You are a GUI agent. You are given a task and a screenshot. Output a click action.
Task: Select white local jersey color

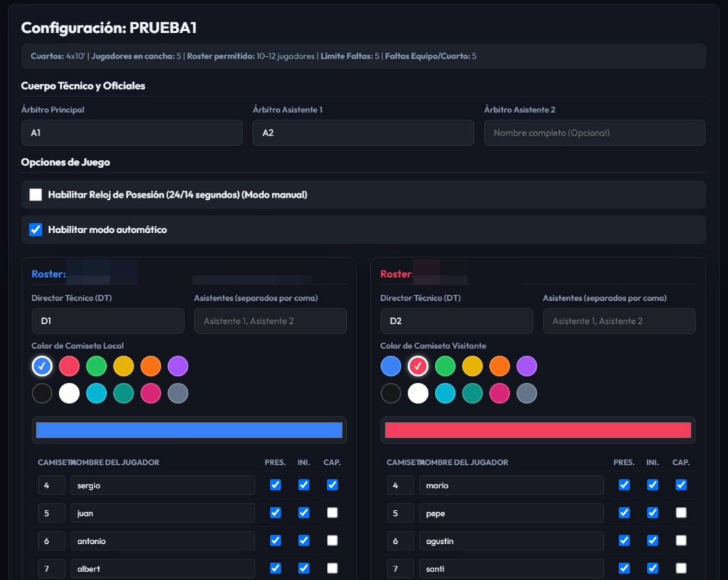[x=69, y=394]
